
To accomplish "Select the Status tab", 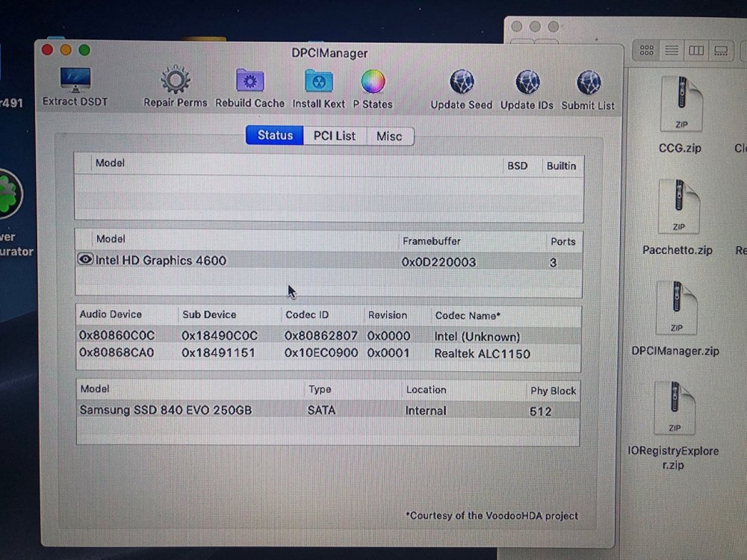I will pyautogui.click(x=275, y=135).
